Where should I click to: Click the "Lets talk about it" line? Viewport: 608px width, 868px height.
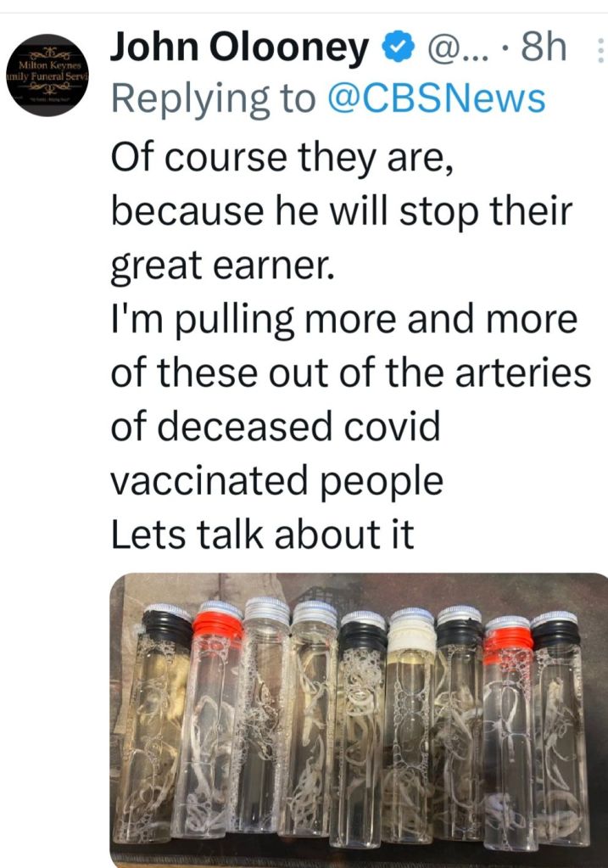click(x=263, y=535)
